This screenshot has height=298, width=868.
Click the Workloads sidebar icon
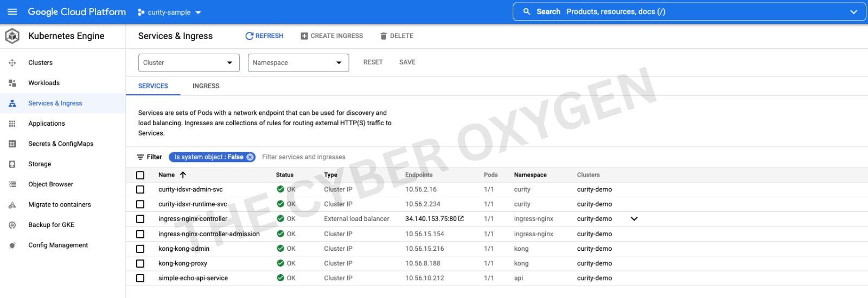tap(12, 83)
